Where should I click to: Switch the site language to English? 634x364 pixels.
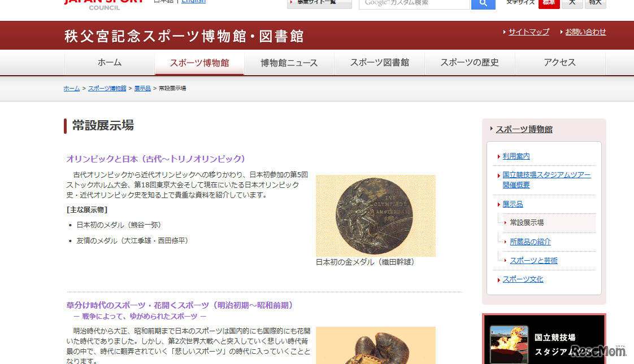coord(193,1)
